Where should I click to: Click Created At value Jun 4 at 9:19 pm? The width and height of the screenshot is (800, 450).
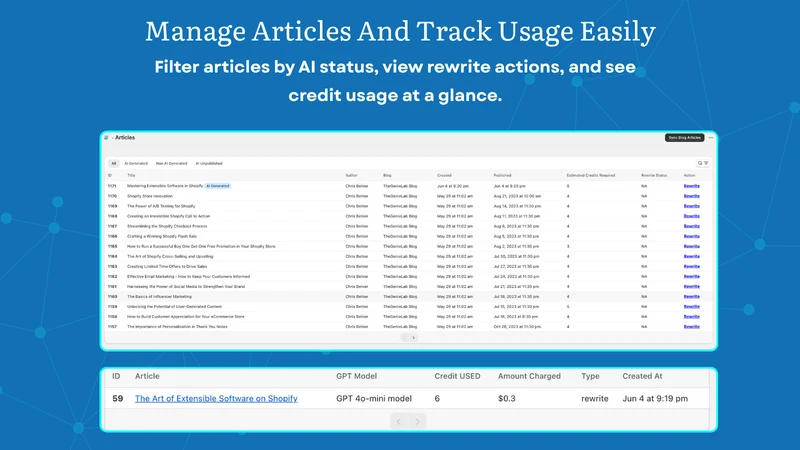click(x=655, y=398)
